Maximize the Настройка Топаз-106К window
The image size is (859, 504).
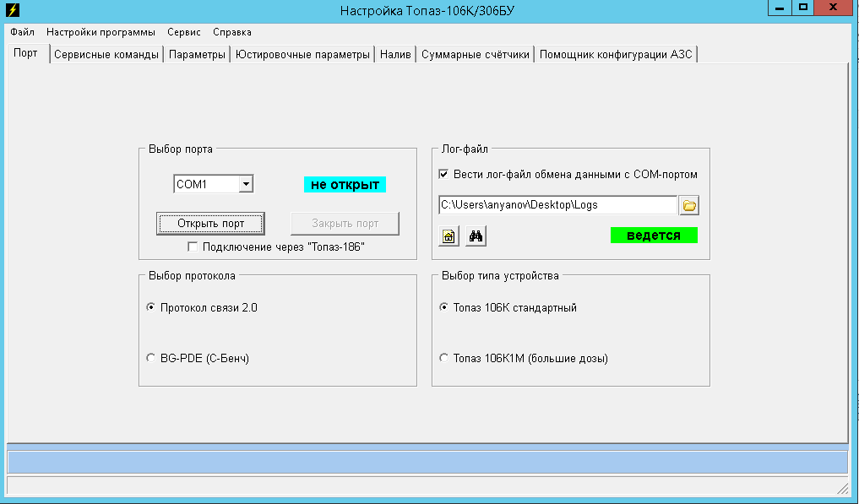click(x=802, y=8)
